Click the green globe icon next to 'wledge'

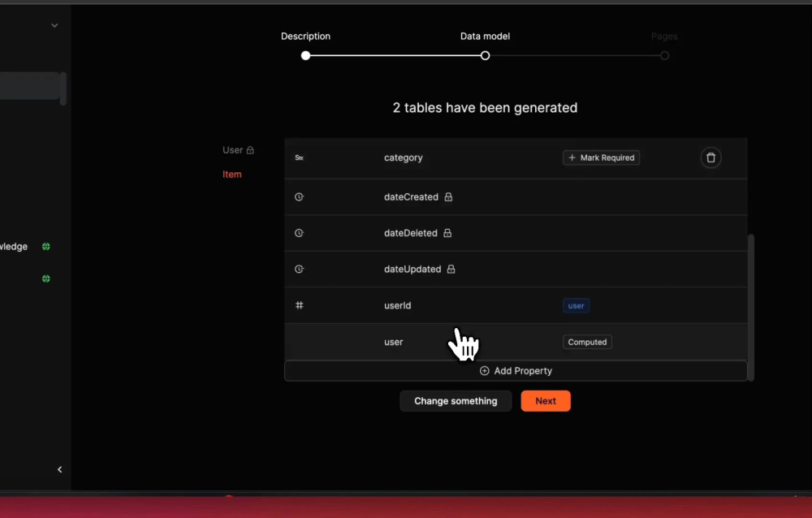pos(46,247)
